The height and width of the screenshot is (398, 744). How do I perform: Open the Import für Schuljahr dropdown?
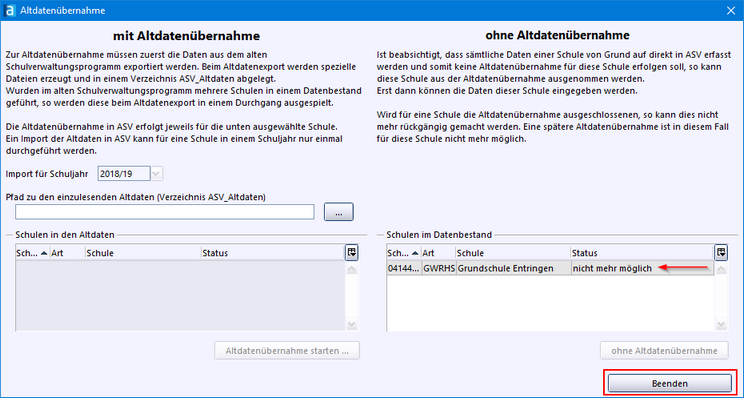157,174
